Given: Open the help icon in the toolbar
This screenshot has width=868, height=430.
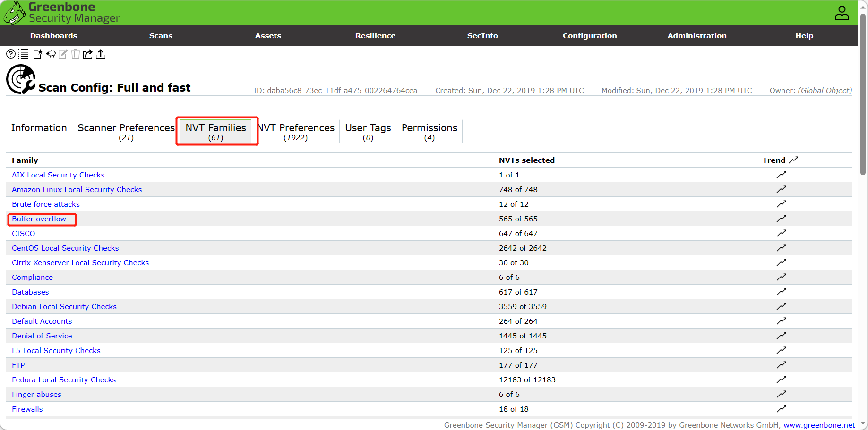Looking at the screenshot, I should click(11, 54).
